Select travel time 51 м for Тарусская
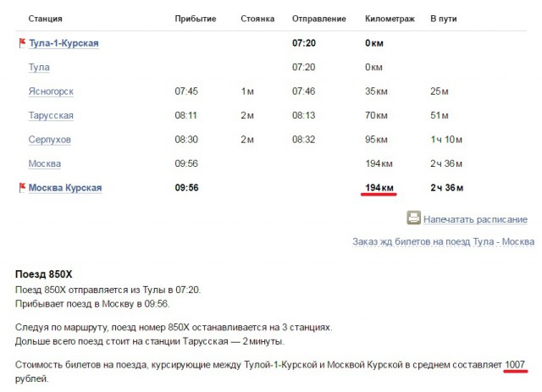Image resolution: width=542 pixels, height=392 pixels. coord(440,115)
